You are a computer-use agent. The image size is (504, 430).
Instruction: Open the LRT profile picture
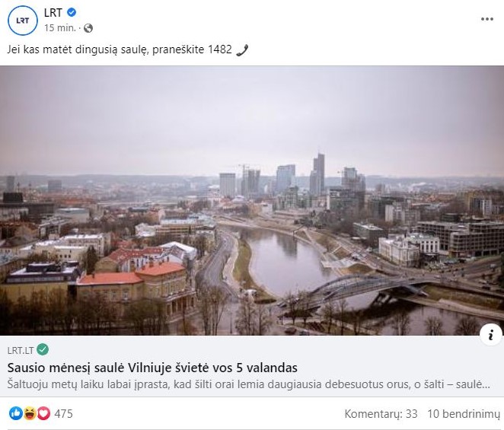23,21
